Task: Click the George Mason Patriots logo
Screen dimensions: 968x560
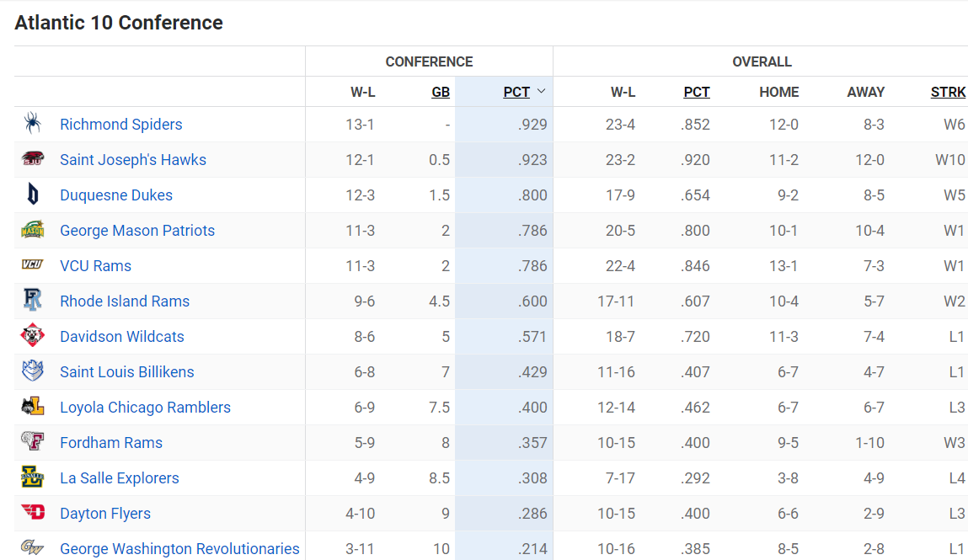Action: tap(32, 230)
